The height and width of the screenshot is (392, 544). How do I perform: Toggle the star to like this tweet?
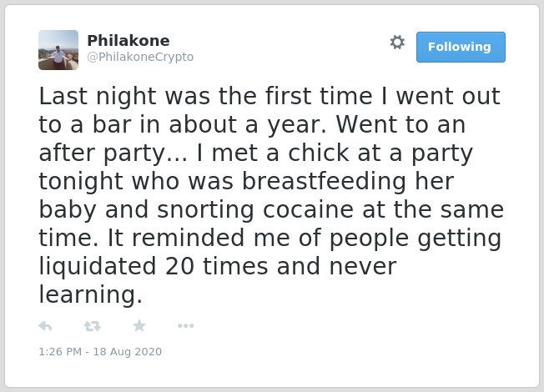click(139, 326)
